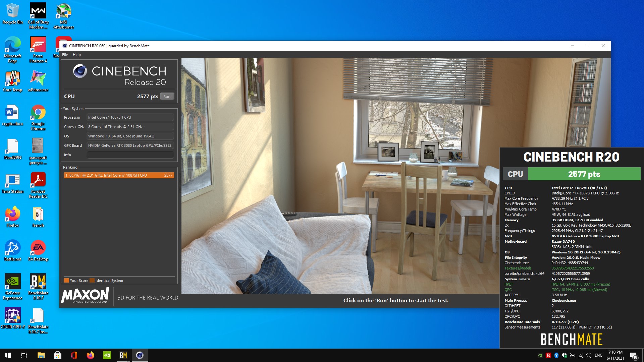The width and height of the screenshot is (644, 362).
Task: Open the Windows Start menu
Action: 8,355
